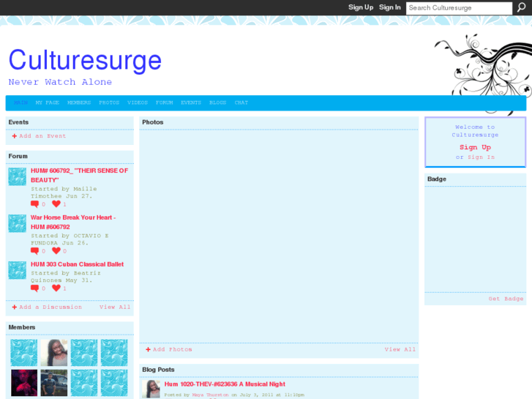Click Sign In in top bar
Image resolution: width=532 pixels, height=399 pixels.
[390, 7]
